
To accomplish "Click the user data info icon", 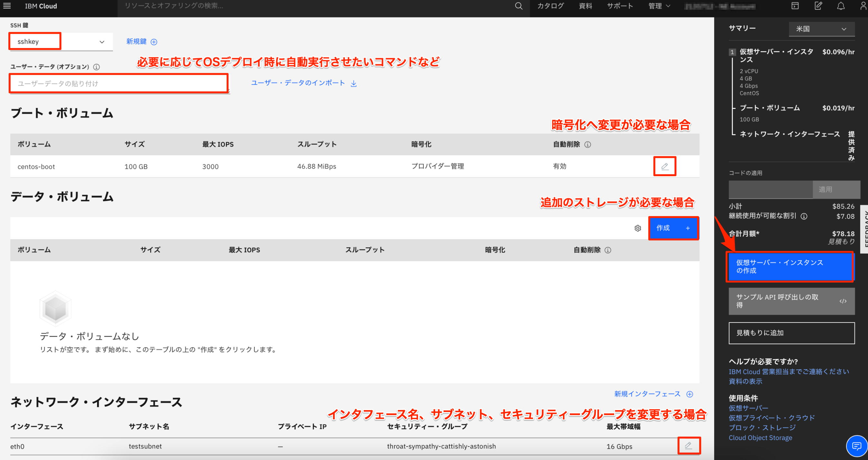I will click(96, 67).
